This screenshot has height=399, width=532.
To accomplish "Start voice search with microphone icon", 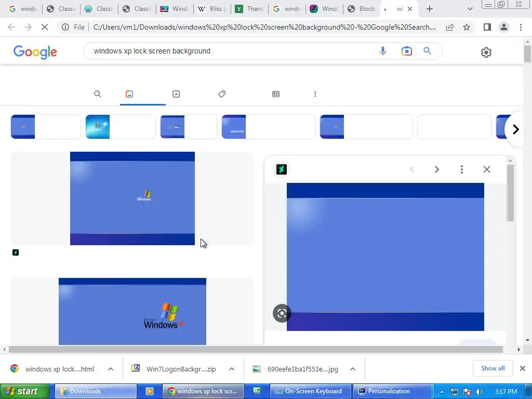I will [x=383, y=51].
